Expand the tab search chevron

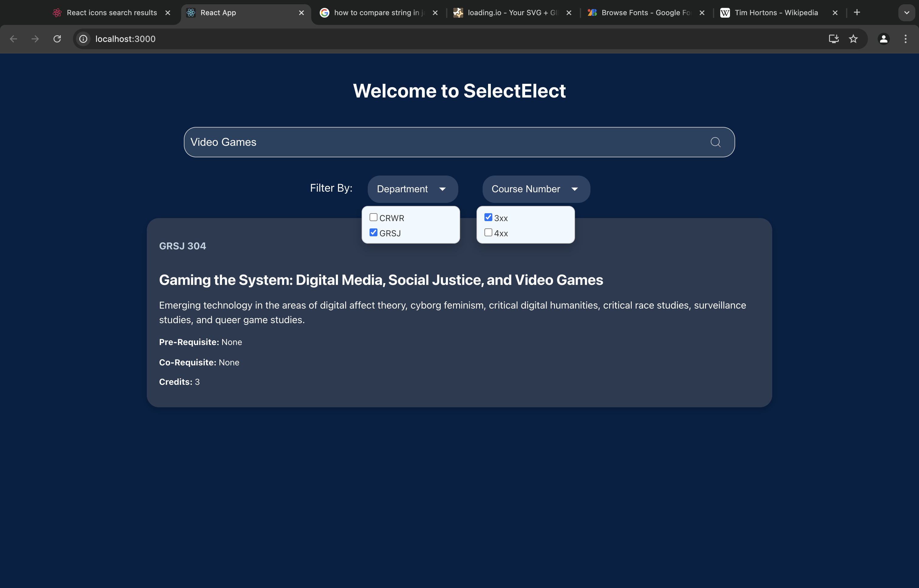pyautogui.click(x=907, y=12)
